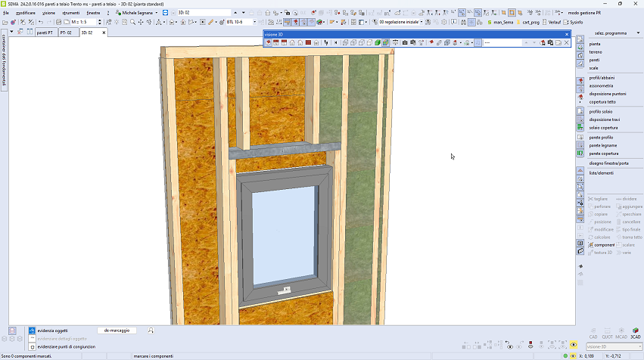Click the Verlauf history icon
Image resolution: width=644 pixels, height=360 pixels.
click(551, 22)
